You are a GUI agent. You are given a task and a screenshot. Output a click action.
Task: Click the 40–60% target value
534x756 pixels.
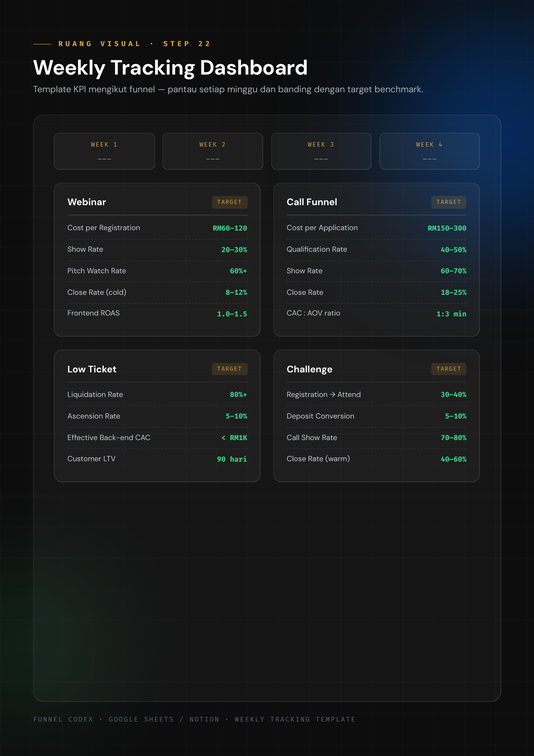point(453,459)
